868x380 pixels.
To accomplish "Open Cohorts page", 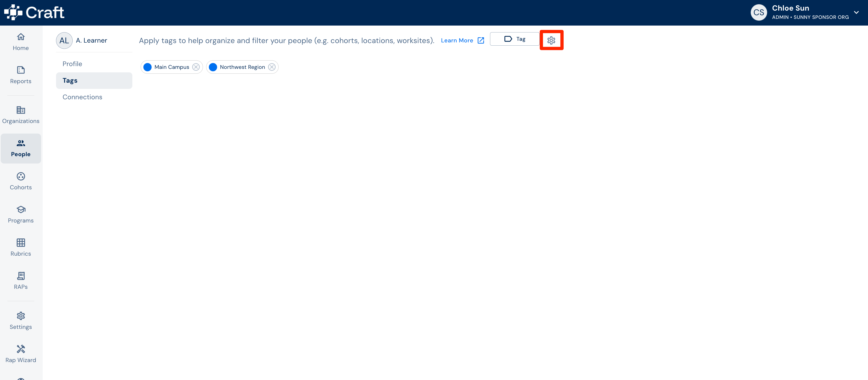I will tap(21, 181).
